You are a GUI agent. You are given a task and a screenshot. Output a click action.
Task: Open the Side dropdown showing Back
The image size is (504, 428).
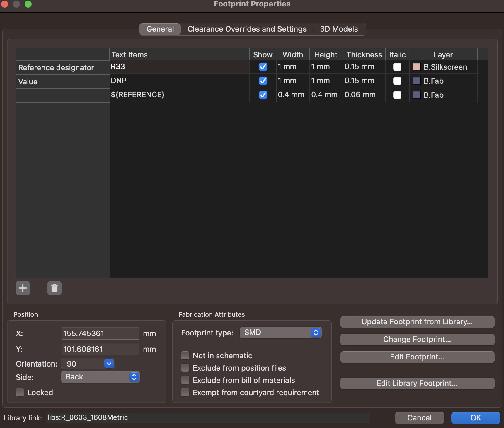point(100,377)
